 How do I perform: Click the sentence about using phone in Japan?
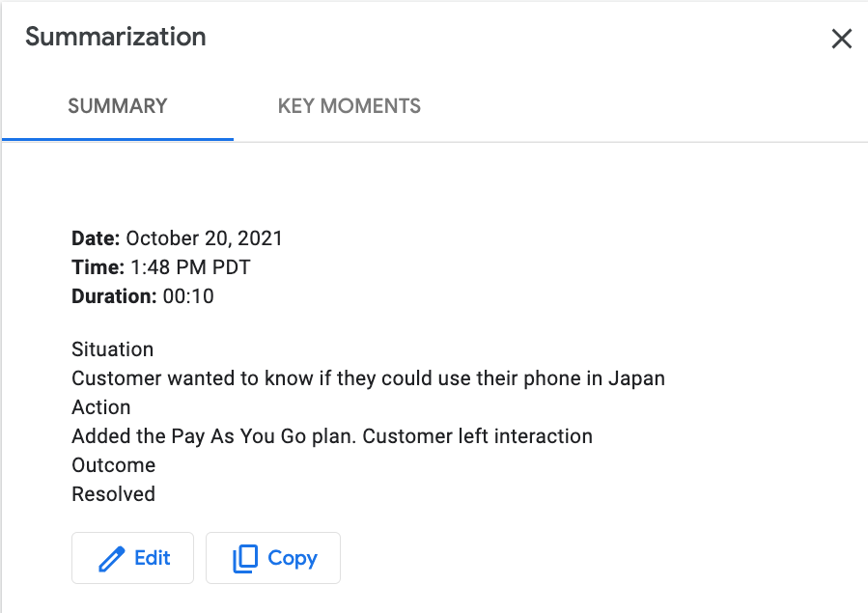click(x=368, y=378)
